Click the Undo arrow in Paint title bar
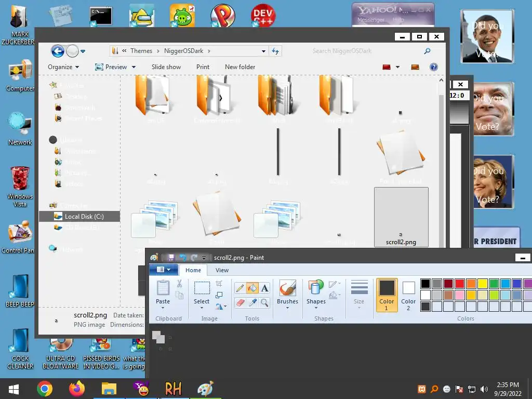Viewport: 532px width, 399px height. pyautogui.click(x=182, y=258)
